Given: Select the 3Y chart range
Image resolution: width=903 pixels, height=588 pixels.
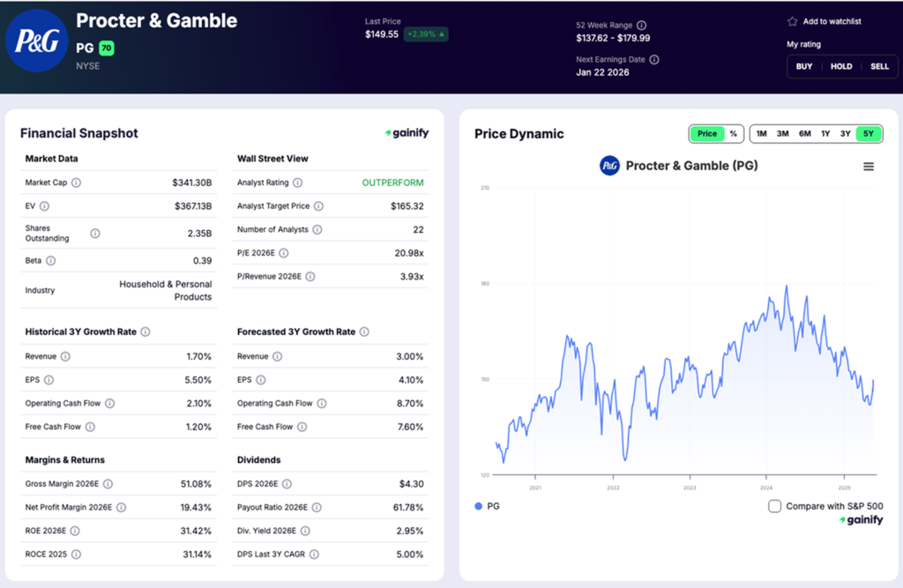Looking at the screenshot, I should [x=845, y=133].
